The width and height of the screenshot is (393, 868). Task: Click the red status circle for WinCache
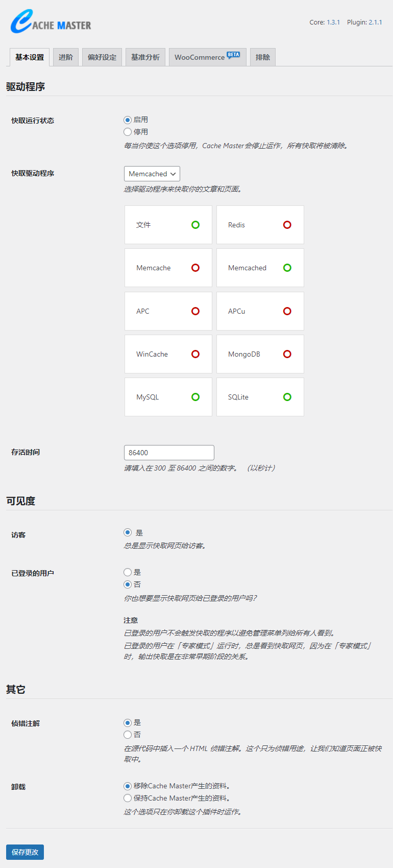[x=195, y=354]
